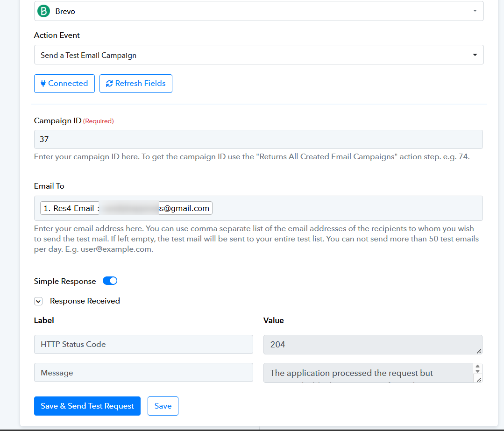504x431 pixels.
Task: Click Save & Send Test Request
Action: click(x=87, y=406)
